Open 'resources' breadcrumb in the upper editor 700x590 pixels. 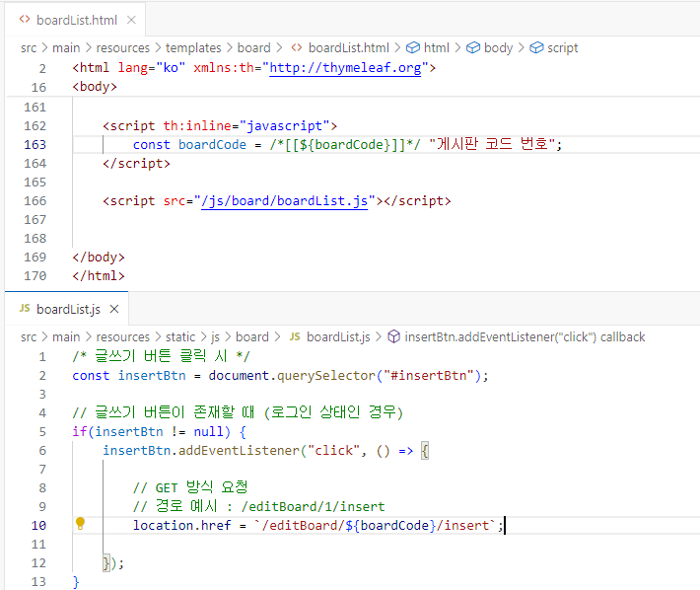click(123, 47)
